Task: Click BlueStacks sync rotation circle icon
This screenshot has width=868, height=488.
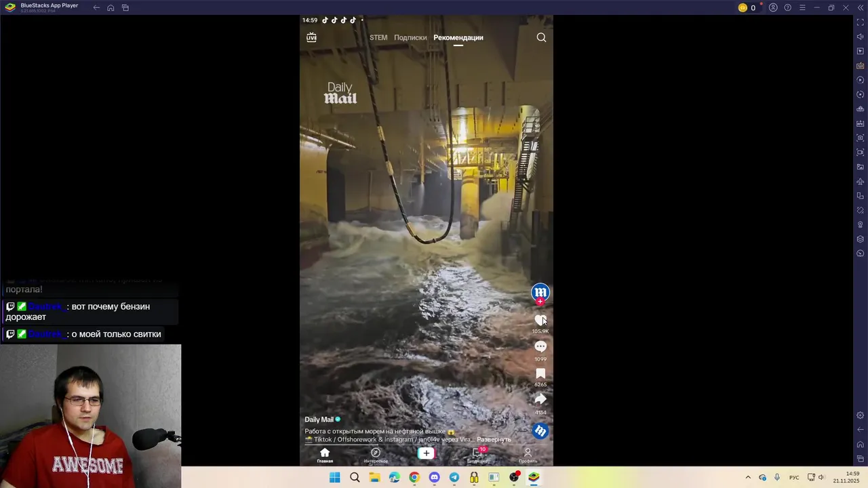Action: (861, 94)
